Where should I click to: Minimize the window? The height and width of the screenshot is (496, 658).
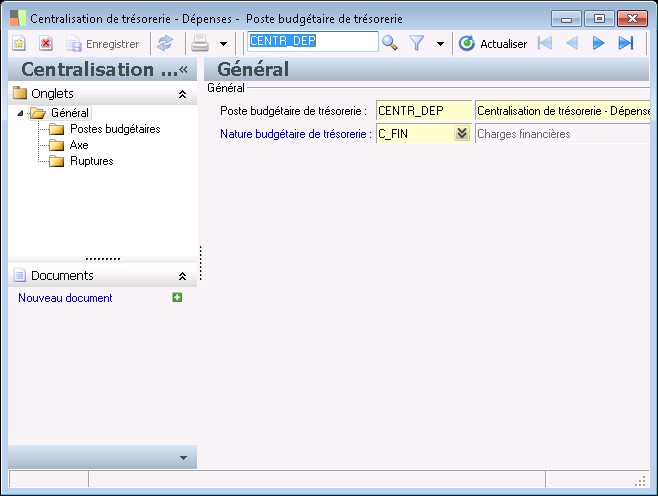pos(567,19)
